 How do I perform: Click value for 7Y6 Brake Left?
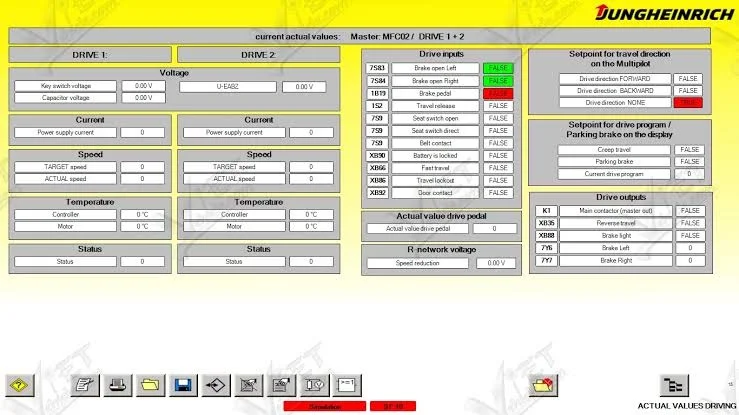click(x=690, y=248)
